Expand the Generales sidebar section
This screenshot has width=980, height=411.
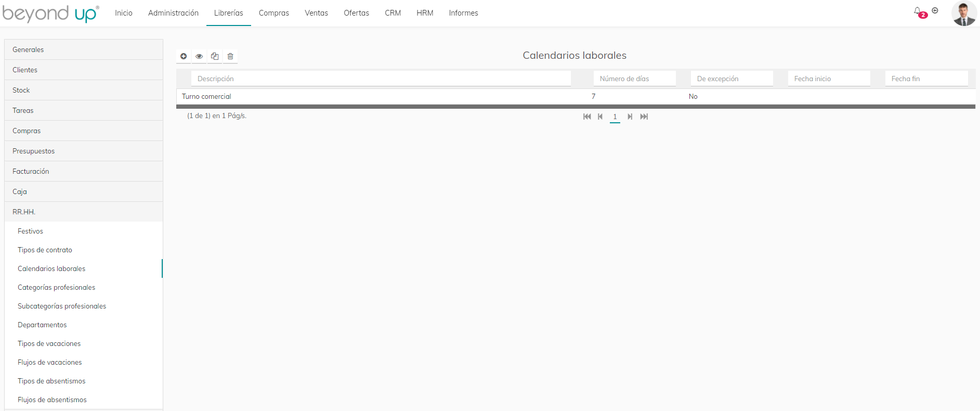[x=84, y=49]
